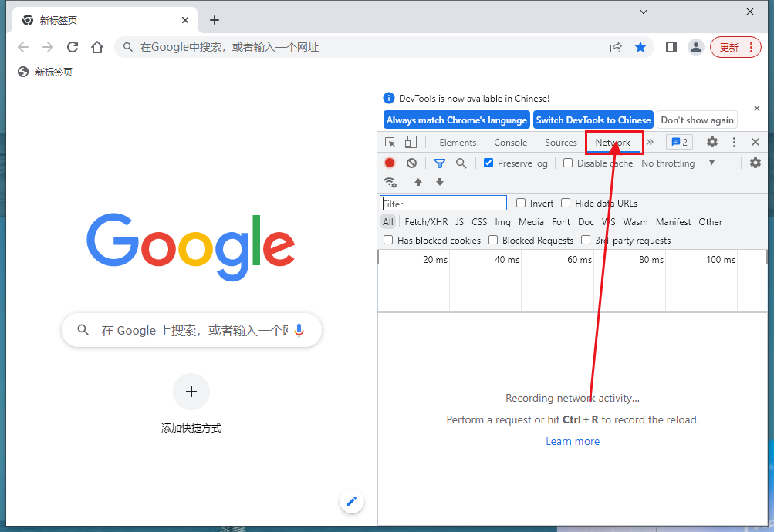Check the Hide data URLs checkbox
774x532 pixels.
566,203
